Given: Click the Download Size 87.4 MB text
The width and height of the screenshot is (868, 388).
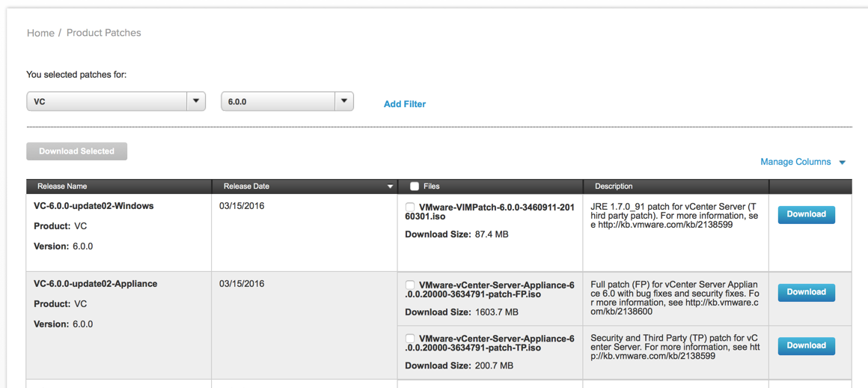Looking at the screenshot, I should [456, 234].
